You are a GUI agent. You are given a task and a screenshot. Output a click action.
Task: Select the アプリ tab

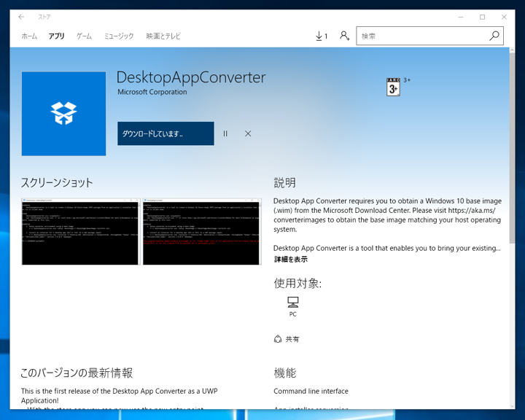pyautogui.click(x=56, y=36)
